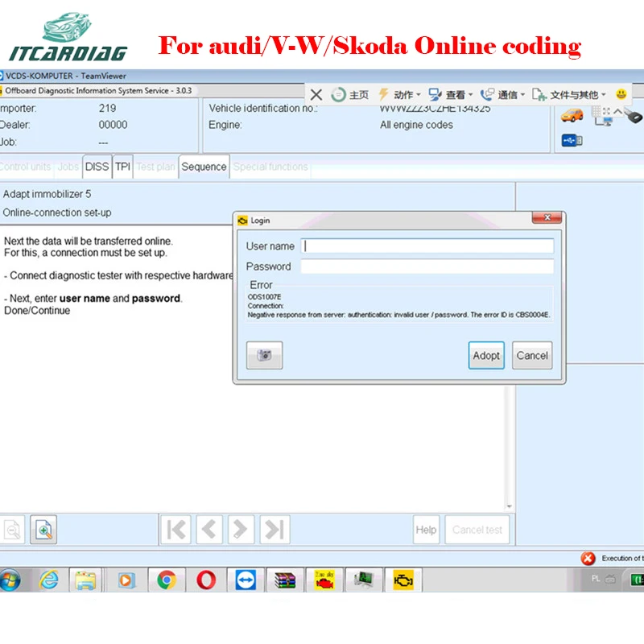Click the smiley feedback icon
This screenshot has width=644, height=644.
[x=621, y=94]
